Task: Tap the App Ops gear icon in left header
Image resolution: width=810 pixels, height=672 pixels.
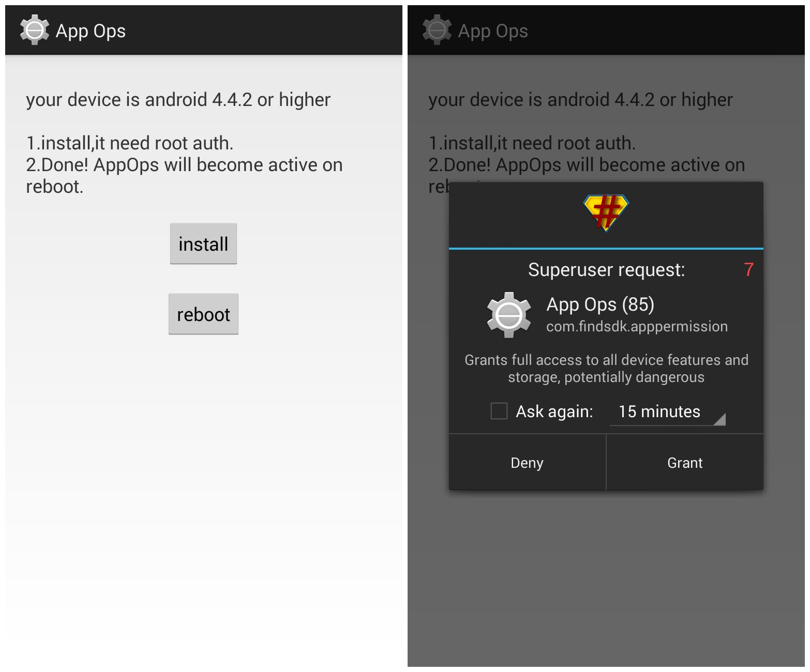Action: (34, 30)
